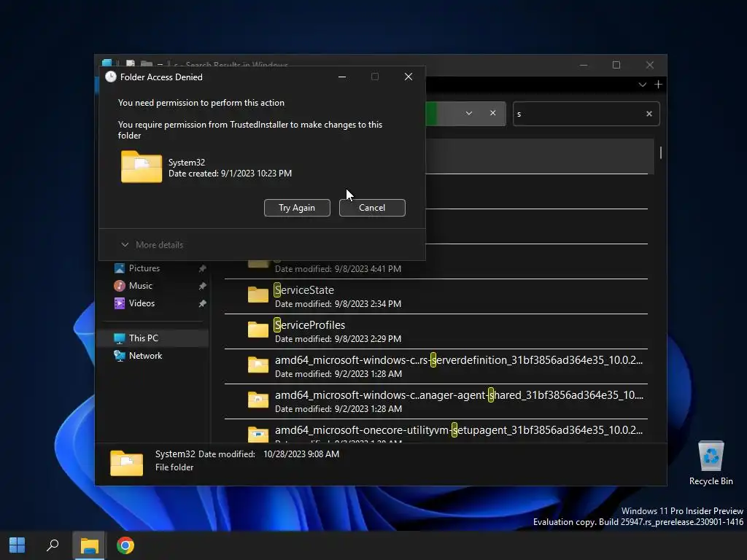Screen dimensions: 747x560
Task: Click the Network icon in sidebar
Action: pyautogui.click(x=120, y=356)
